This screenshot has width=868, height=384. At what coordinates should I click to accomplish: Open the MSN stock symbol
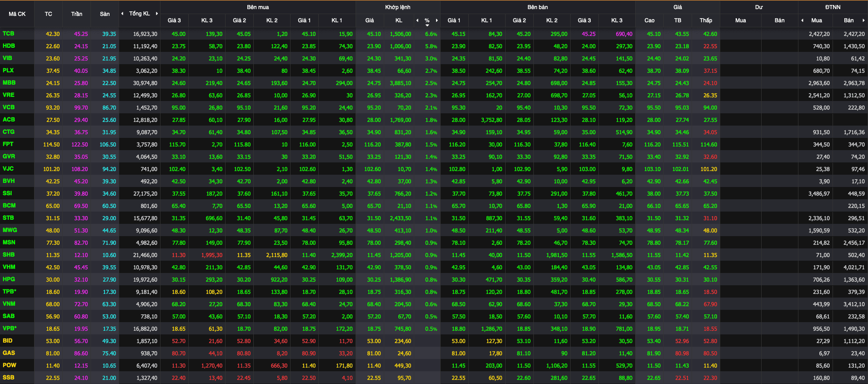click(x=9, y=243)
